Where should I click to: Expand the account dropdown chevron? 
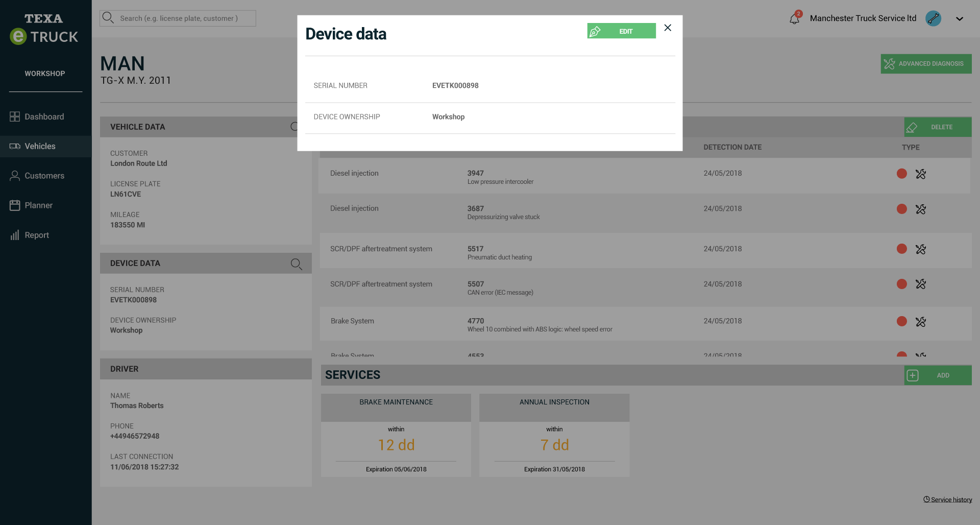tap(959, 19)
